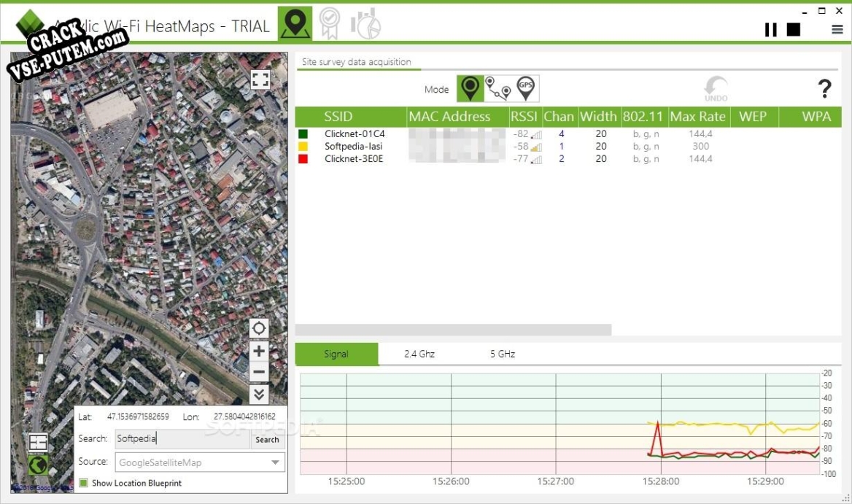Toggle Show Location Blueprint checkbox
This screenshot has width=852, height=504.
pyautogui.click(x=84, y=483)
